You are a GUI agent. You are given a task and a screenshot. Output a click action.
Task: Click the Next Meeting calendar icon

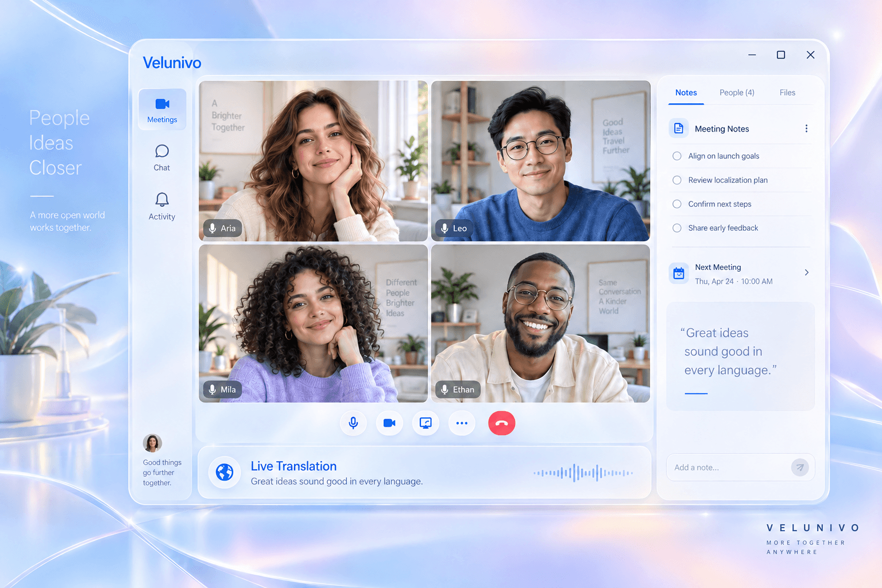(679, 273)
